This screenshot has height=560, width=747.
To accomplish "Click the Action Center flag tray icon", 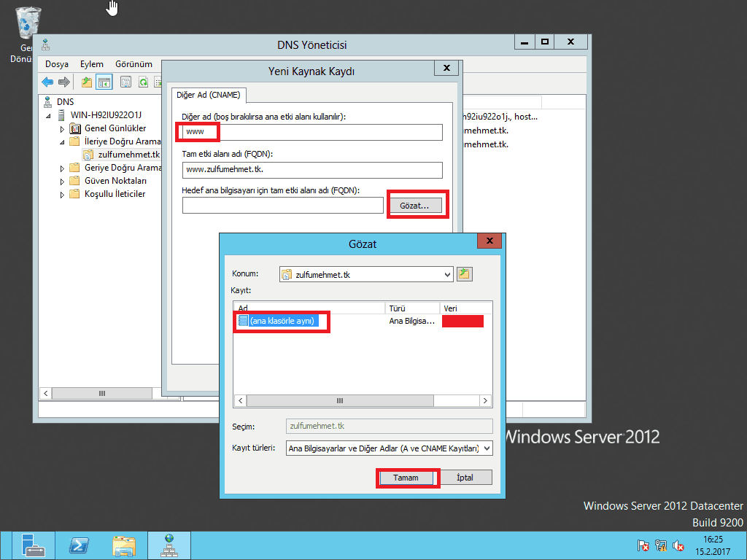I will click(x=643, y=545).
